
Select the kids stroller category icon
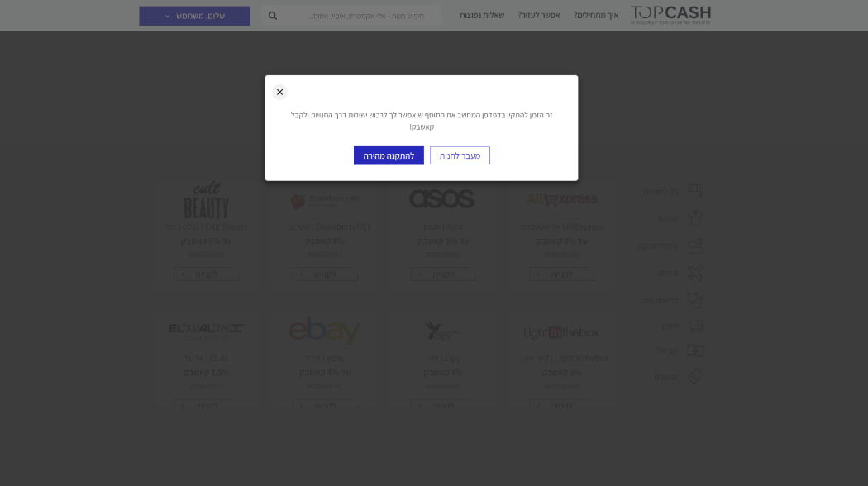point(695,326)
